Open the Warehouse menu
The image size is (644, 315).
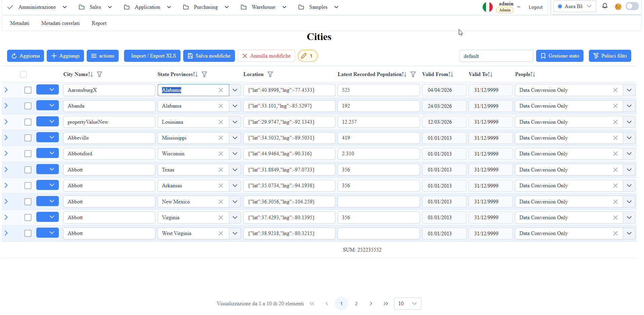click(264, 7)
